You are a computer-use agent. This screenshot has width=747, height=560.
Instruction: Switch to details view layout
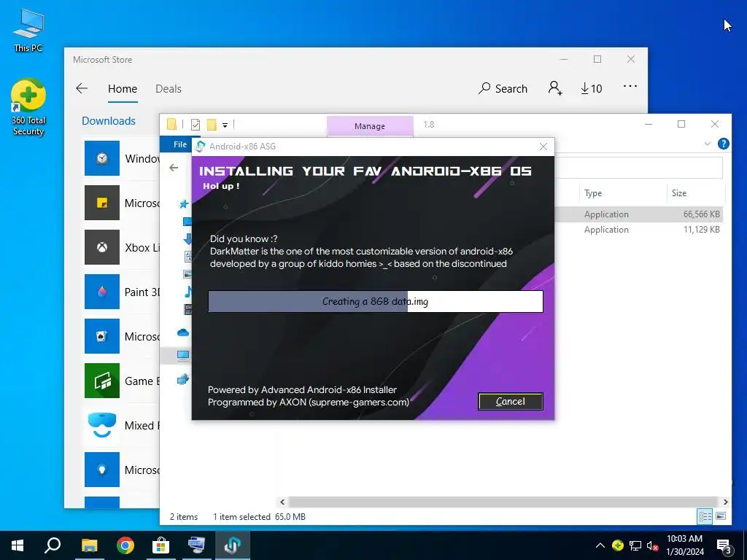[x=705, y=517]
